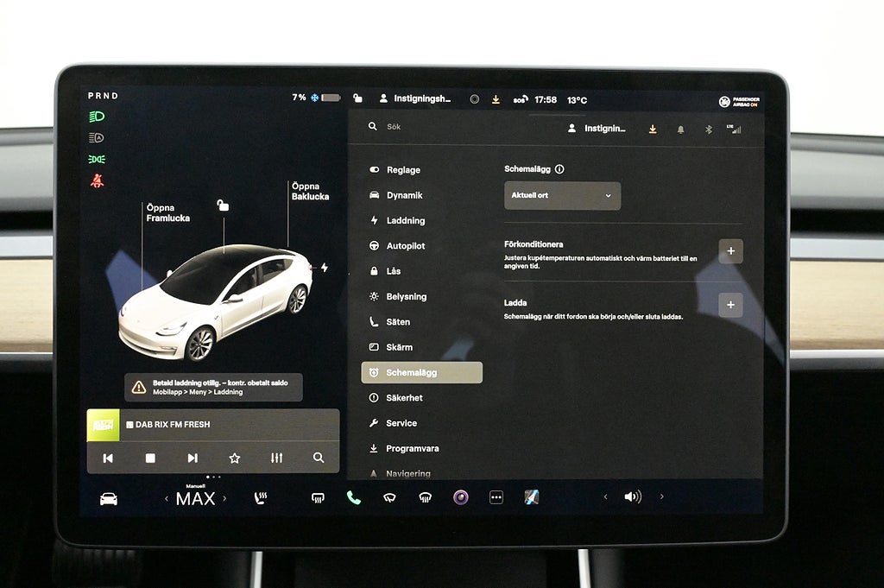This screenshot has width=884, height=588.
Task: Select Autopilot in the settings list
Action: coord(405,246)
